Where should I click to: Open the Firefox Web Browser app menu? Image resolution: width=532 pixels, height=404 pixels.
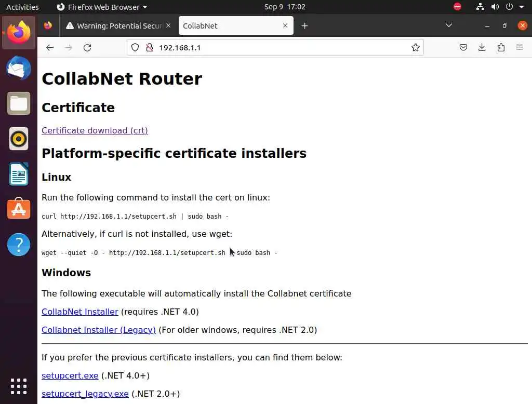pos(102,7)
